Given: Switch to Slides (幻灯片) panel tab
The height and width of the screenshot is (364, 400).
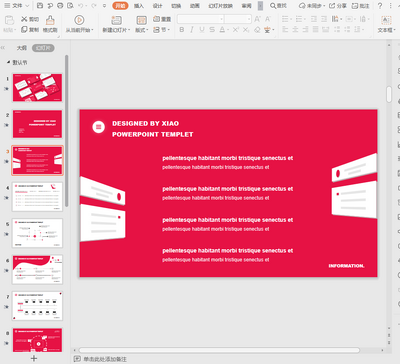Looking at the screenshot, I should (43, 48).
